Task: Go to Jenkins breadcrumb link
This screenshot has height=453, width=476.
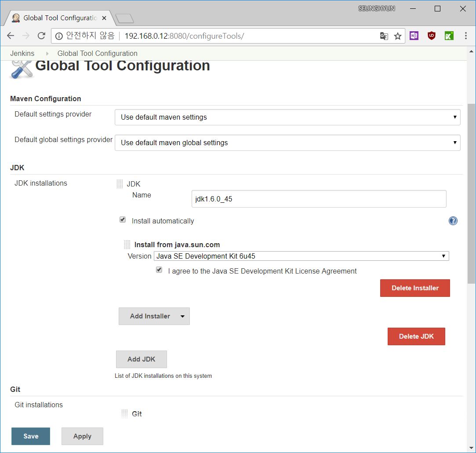Action: [x=22, y=54]
